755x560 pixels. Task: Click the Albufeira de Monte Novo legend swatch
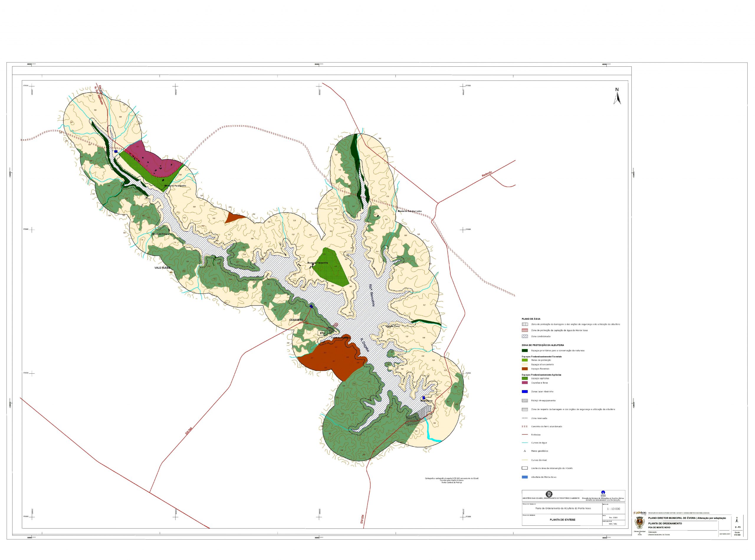click(525, 477)
